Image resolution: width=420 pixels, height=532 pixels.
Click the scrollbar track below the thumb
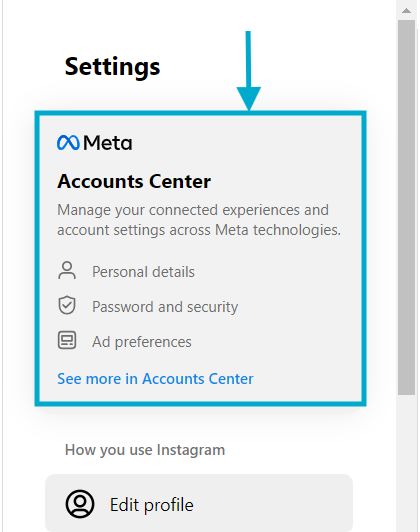coord(406,463)
